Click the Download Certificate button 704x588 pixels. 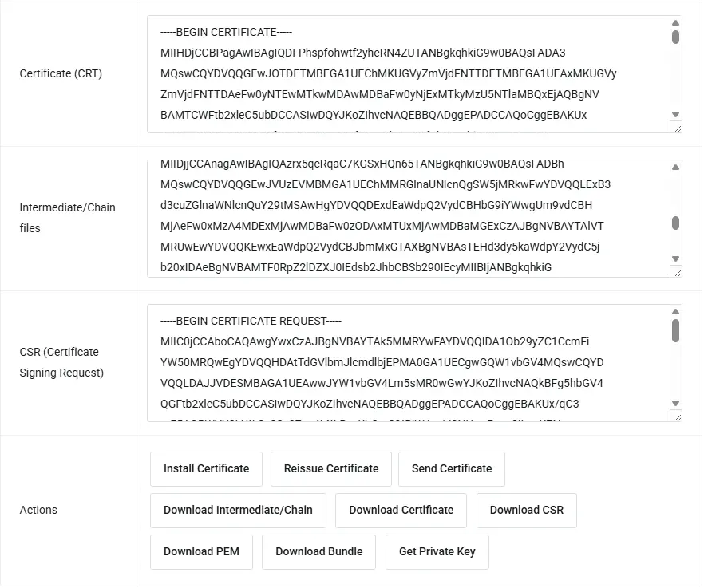(x=401, y=510)
